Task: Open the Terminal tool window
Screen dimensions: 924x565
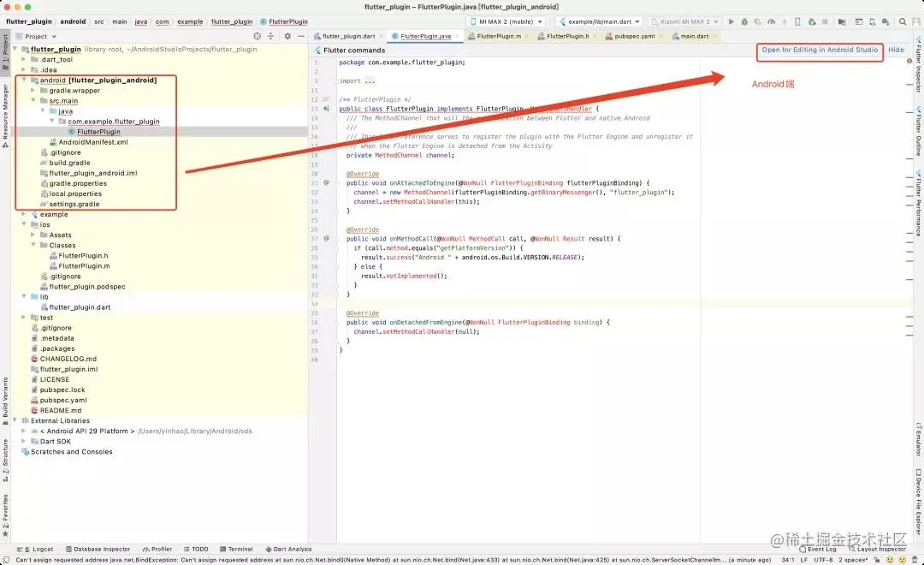Action: pos(236,549)
